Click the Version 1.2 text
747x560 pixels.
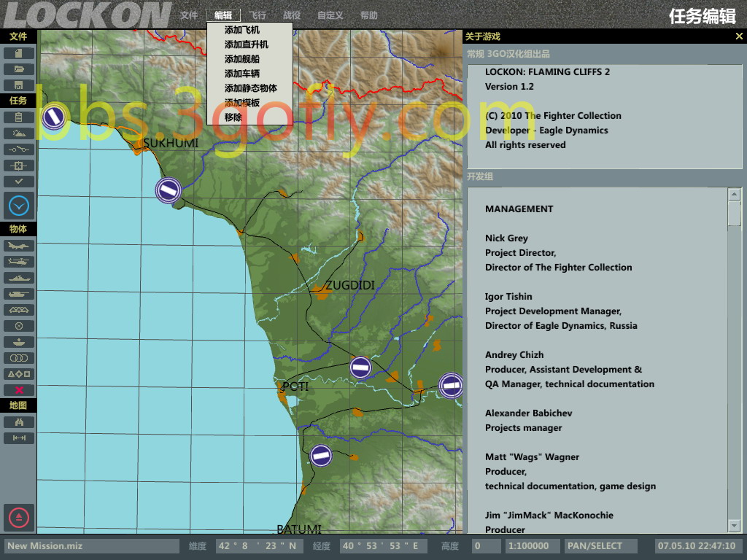[509, 87]
